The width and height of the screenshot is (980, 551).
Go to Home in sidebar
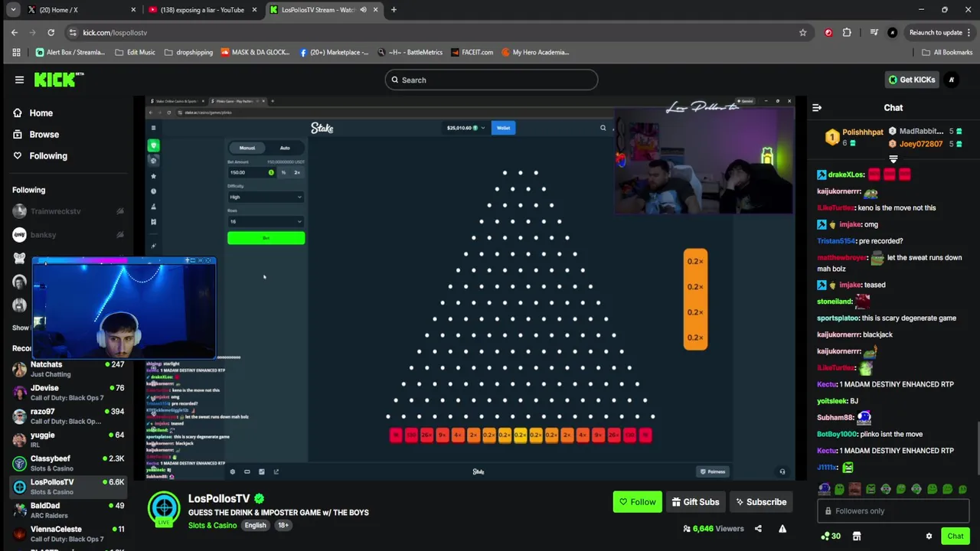(x=41, y=113)
